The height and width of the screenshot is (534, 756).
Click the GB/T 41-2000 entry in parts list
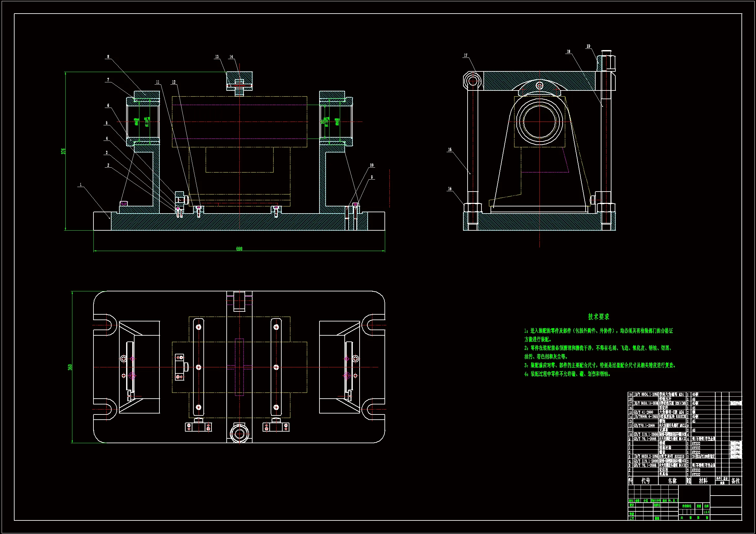[643, 412]
